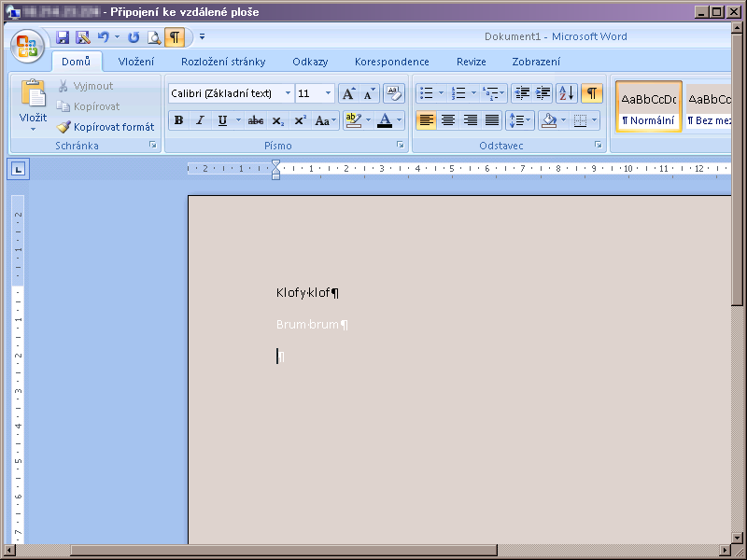This screenshot has width=747, height=560.
Task: Apply strikethrough with the abc icon
Action: coord(255,120)
